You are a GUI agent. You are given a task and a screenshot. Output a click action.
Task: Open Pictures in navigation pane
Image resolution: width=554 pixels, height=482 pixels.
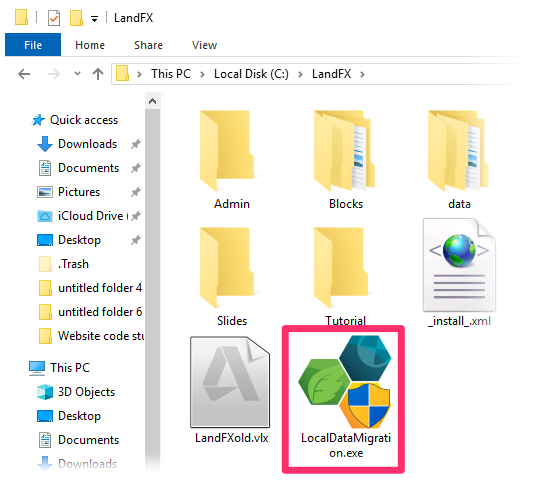click(79, 192)
